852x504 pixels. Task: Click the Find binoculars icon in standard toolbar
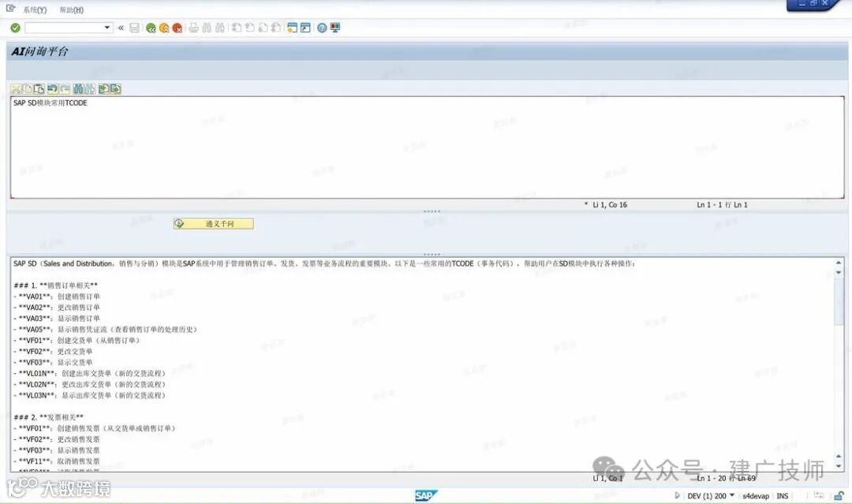point(207,28)
